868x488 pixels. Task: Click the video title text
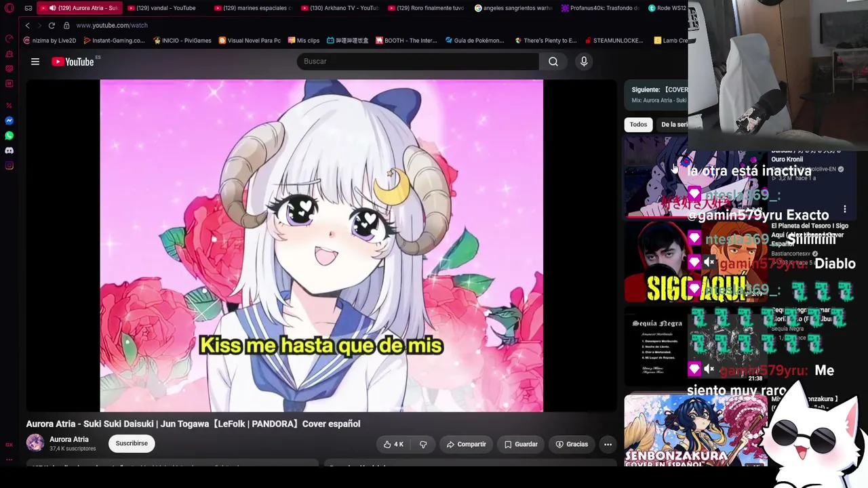tap(193, 424)
